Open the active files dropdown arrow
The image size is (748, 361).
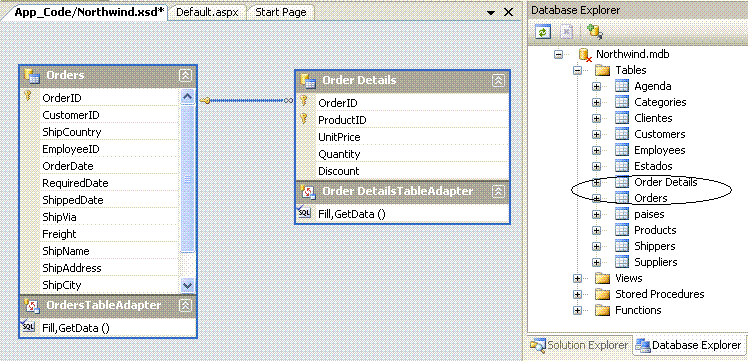[491, 13]
